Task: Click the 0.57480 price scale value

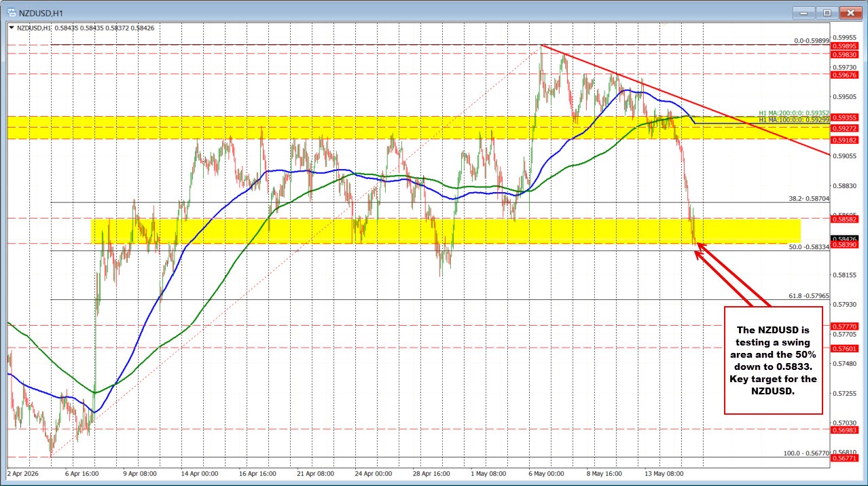Action: pyautogui.click(x=846, y=363)
